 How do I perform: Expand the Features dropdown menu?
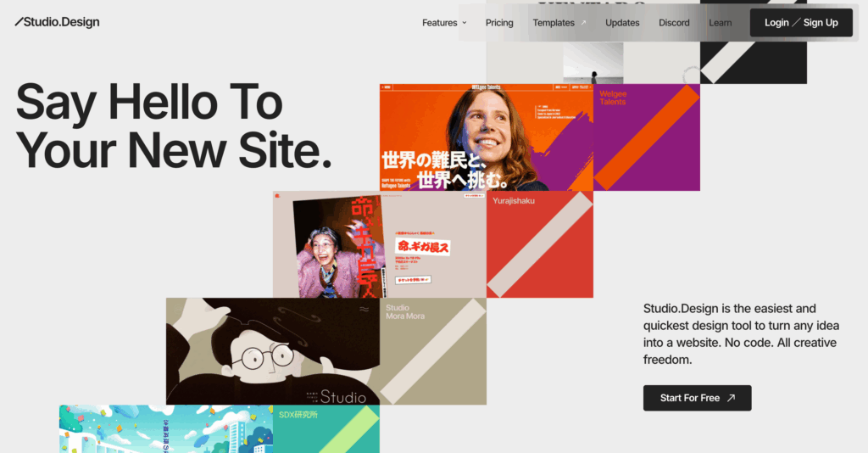click(x=444, y=23)
